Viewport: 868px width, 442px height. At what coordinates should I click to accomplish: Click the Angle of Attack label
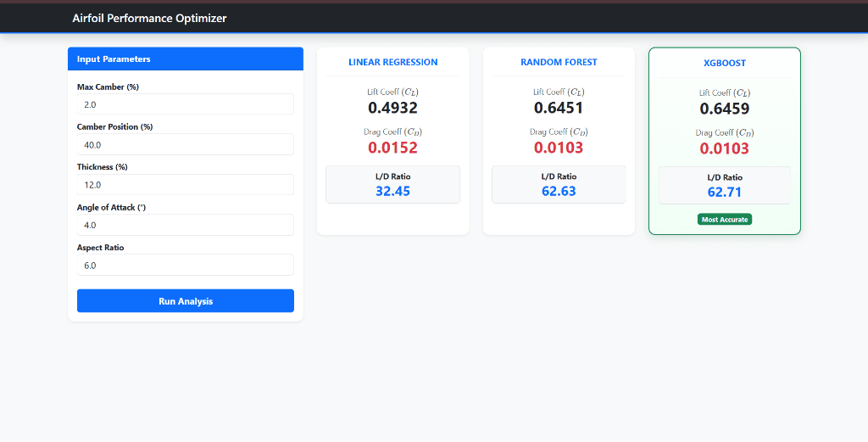111,207
